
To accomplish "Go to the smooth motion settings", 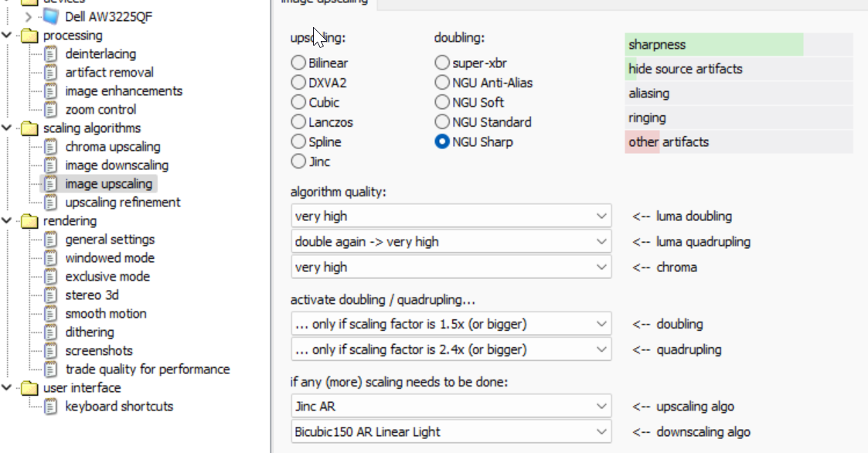I will click(x=106, y=314).
